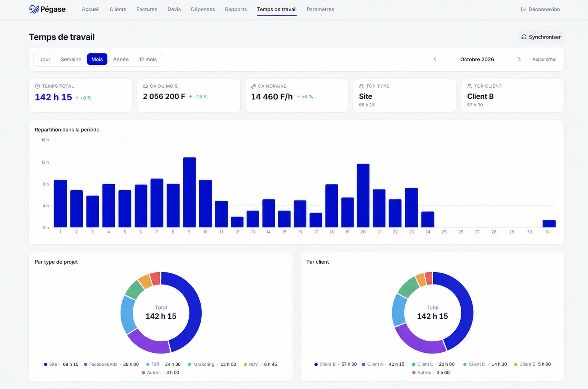This screenshot has width=588, height=389.
Task: Click the small bar for day 31
Action: click(x=549, y=223)
